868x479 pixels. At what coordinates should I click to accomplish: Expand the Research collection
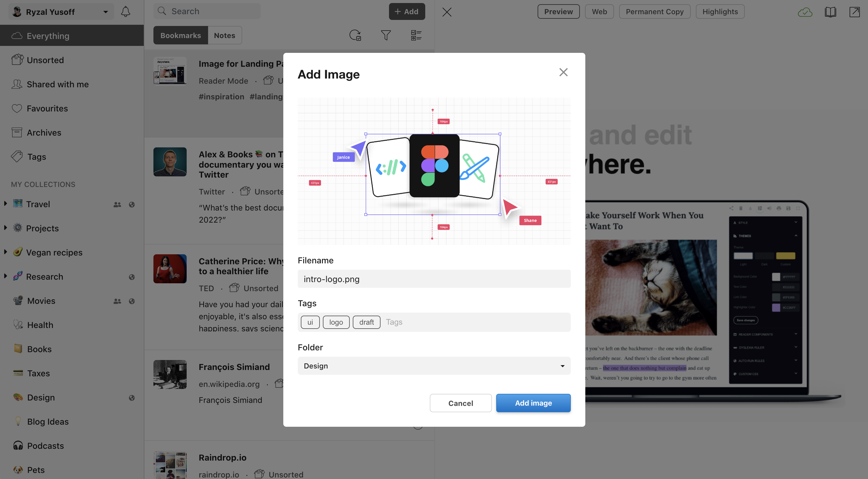click(5, 276)
